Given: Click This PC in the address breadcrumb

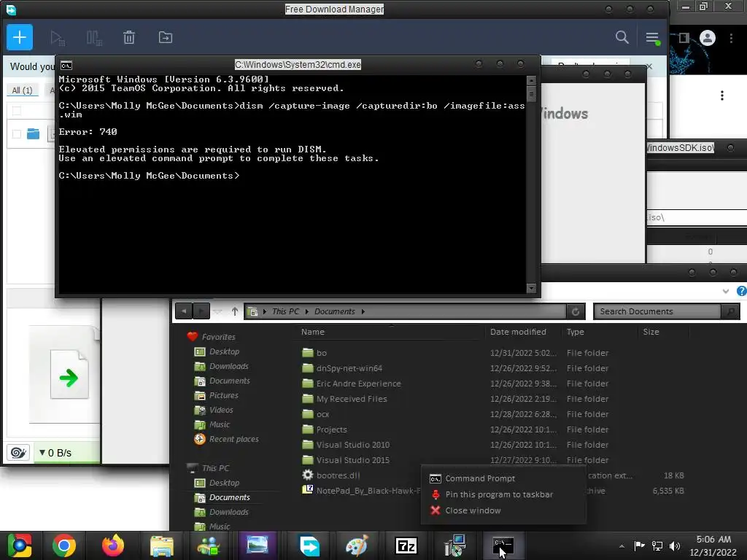Looking at the screenshot, I should tap(285, 311).
